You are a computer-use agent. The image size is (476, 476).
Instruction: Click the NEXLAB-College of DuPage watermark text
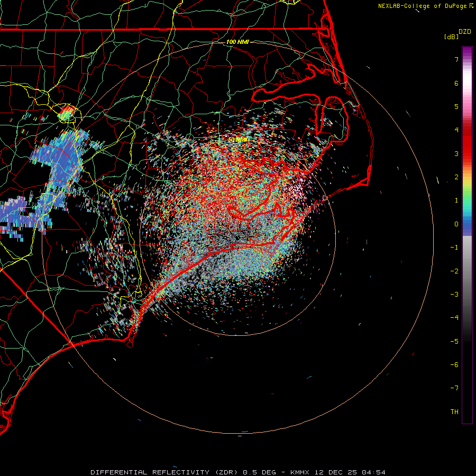click(x=424, y=6)
